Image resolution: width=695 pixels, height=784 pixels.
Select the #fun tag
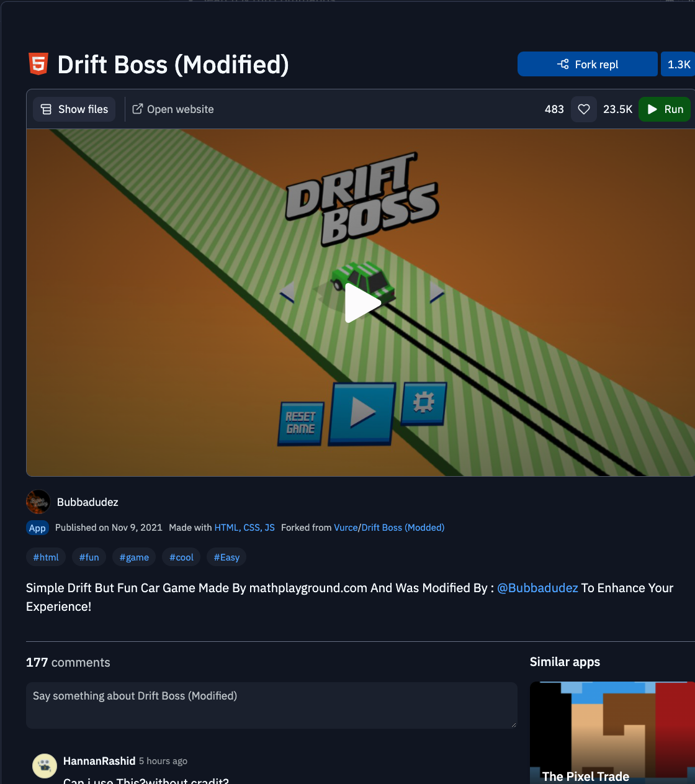(x=89, y=557)
